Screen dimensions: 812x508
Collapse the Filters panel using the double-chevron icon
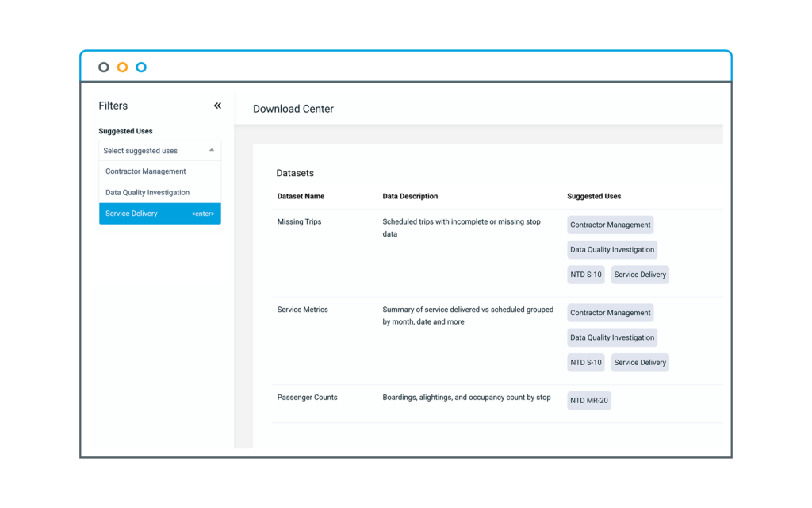[217, 105]
